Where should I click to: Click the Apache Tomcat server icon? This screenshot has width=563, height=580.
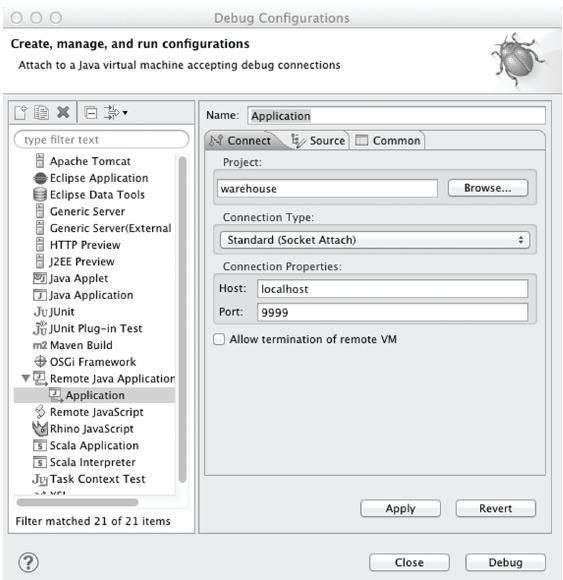pos(40,161)
